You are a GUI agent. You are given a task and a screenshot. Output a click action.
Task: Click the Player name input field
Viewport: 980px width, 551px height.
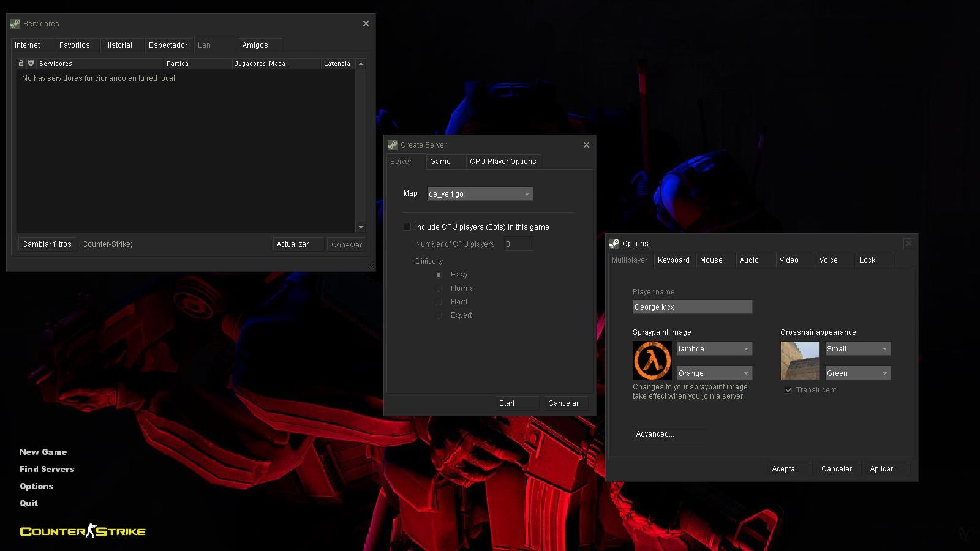click(693, 307)
